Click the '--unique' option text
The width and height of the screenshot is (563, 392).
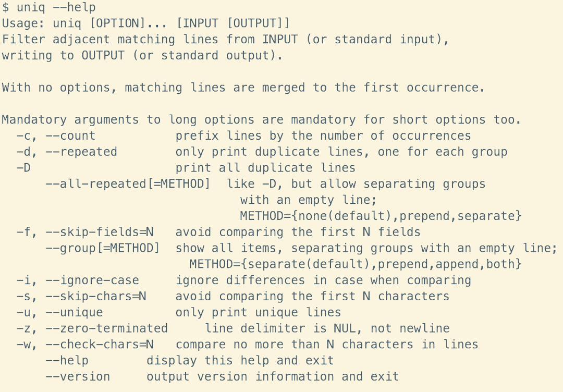74,313
